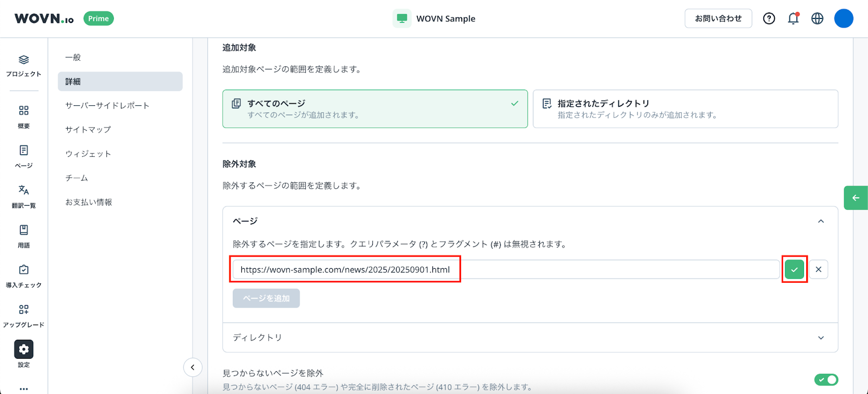
Task: Select the すべてのページ option card
Action: click(375, 109)
